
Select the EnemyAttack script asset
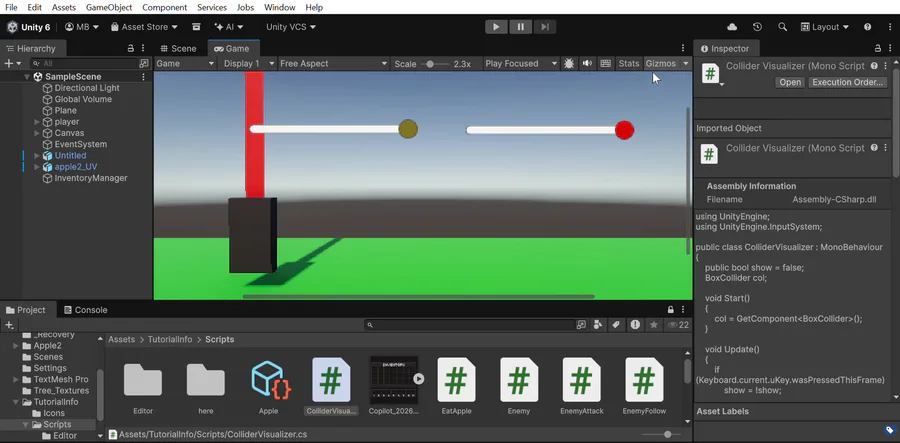(x=581, y=379)
